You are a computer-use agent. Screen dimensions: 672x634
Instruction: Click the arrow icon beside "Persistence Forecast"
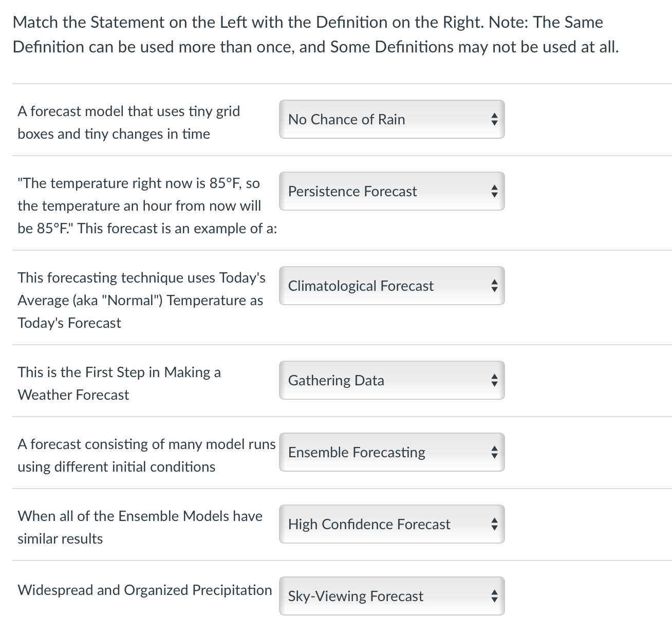tap(494, 191)
